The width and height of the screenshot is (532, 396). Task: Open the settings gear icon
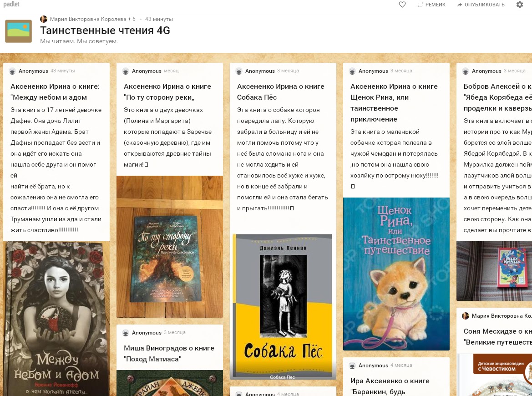(x=519, y=5)
